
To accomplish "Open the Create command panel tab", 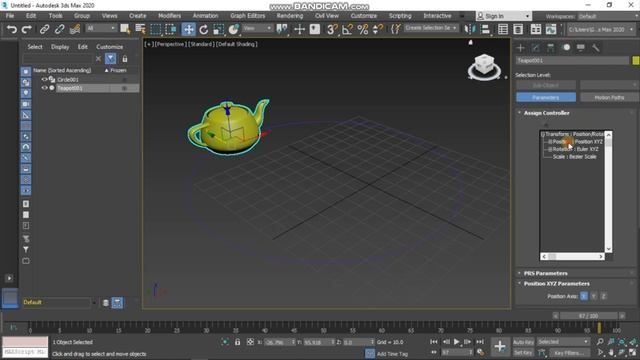I will 520,48.
